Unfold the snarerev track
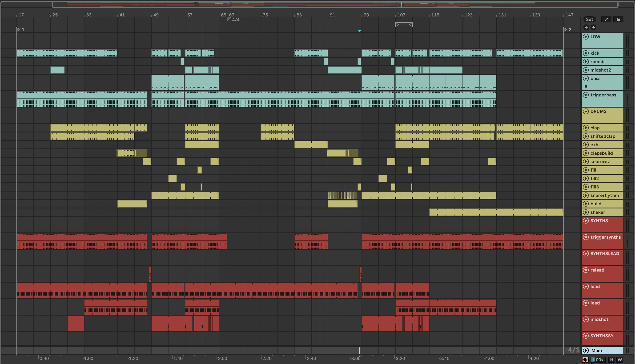This screenshot has height=364, width=635. coord(586,162)
